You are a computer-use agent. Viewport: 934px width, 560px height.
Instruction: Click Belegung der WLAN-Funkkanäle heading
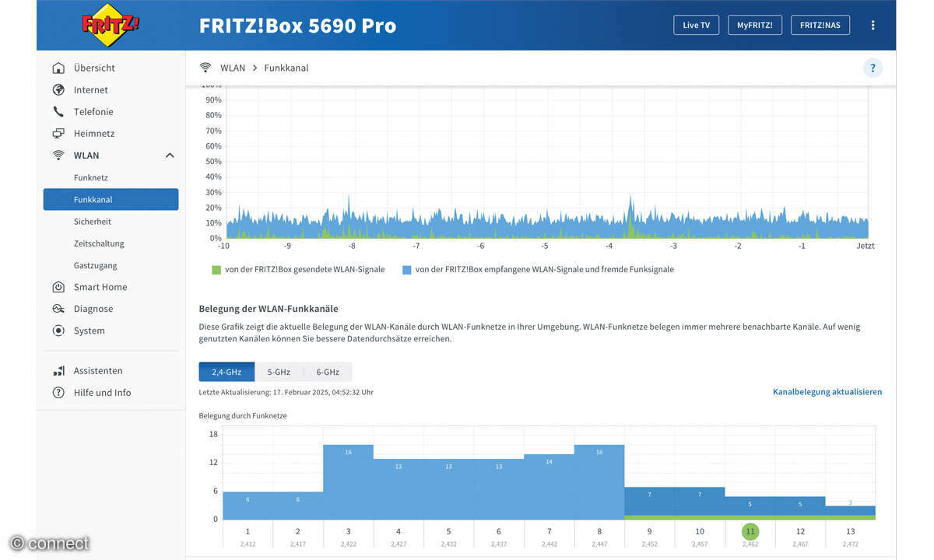[269, 309]
